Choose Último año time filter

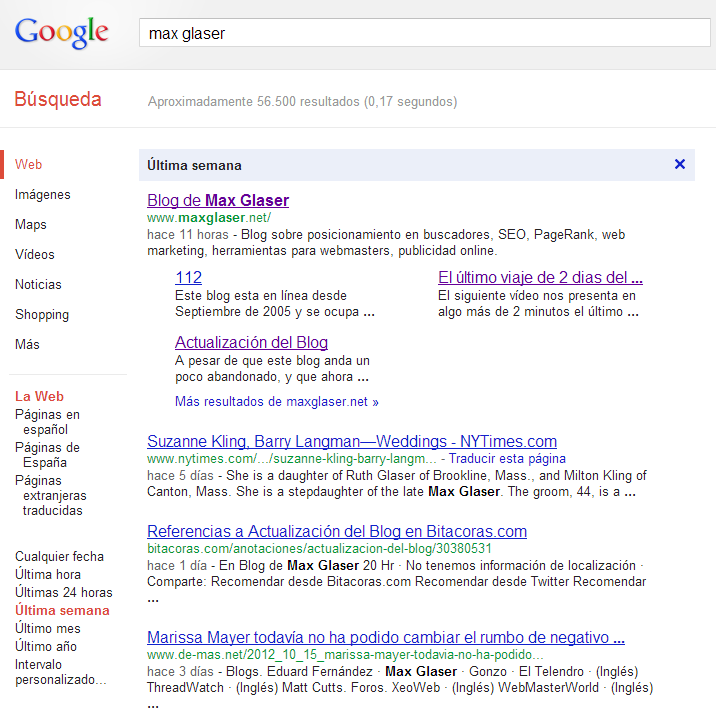[x=46, y=646]
